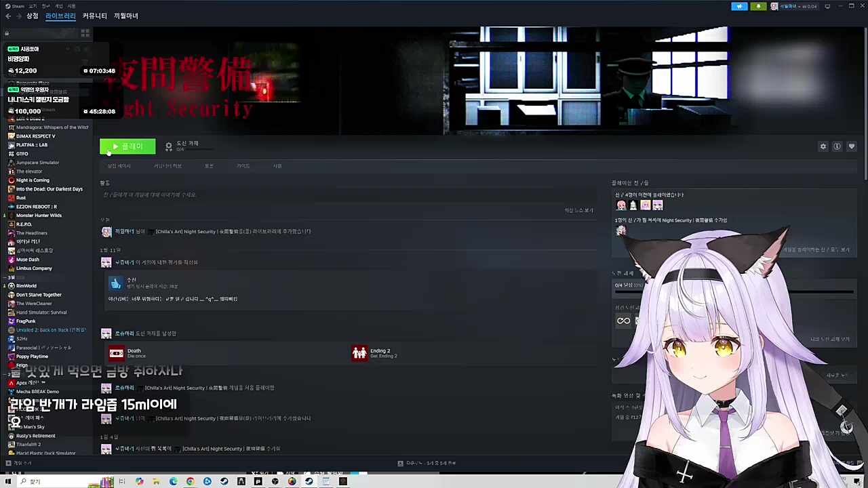Open game settings gear icon
The height and width of the screenshot is (488, 868).
[x=823, y=146]
